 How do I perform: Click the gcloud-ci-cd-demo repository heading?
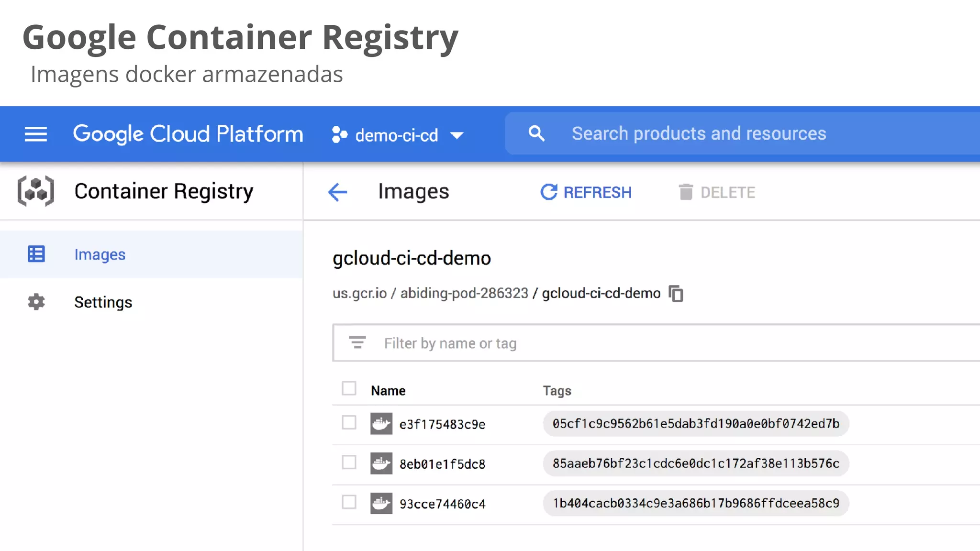(x=412, y=258)
